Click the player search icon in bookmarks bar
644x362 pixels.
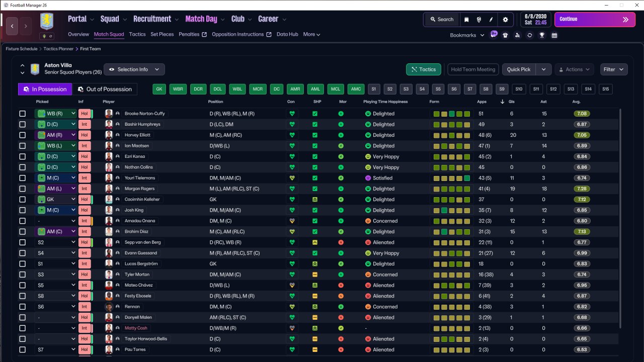tap(517, 35)
